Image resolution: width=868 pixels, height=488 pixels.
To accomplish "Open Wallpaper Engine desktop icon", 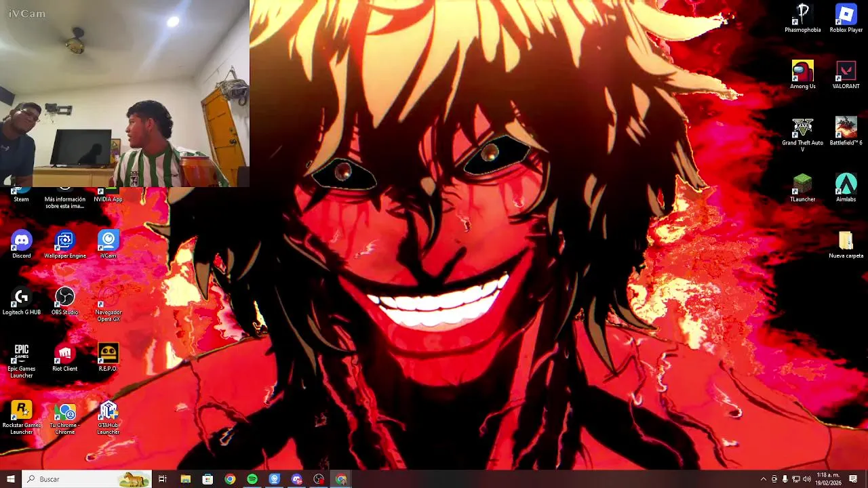I will tap(65, 245).
